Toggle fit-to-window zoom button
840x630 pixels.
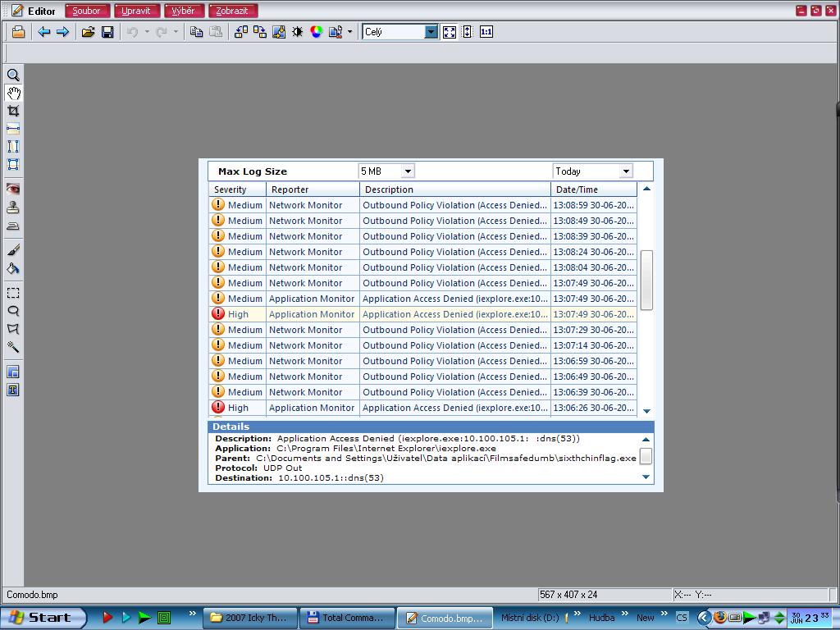450,32
